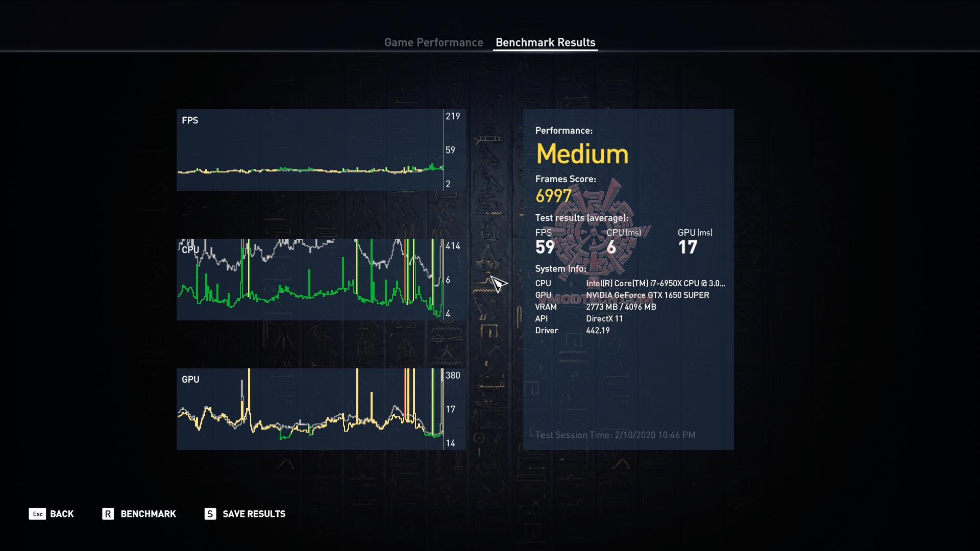
Task: Switch to the Game Performance tab
Action: coord(433,42)
